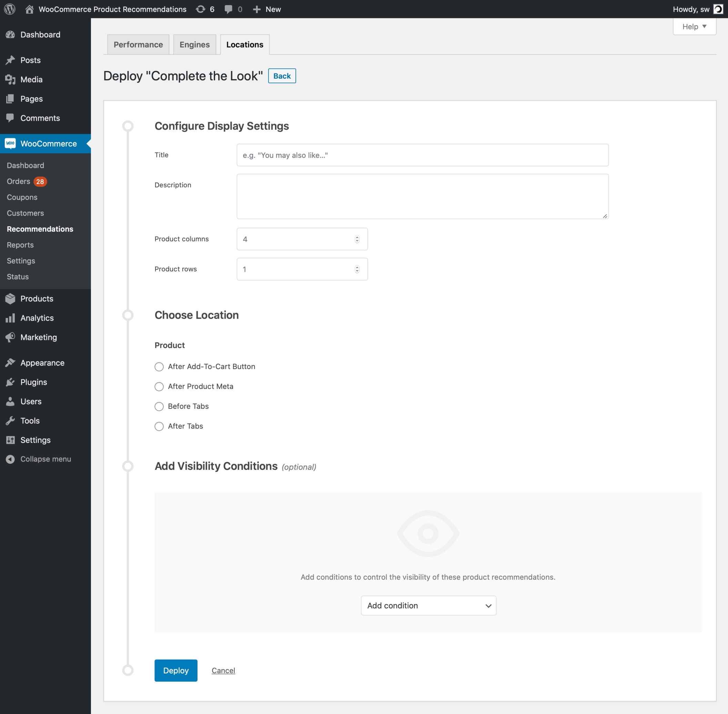Select the After Product Meta option
This screenshot has width=728, height=714.
coord(159,386)
